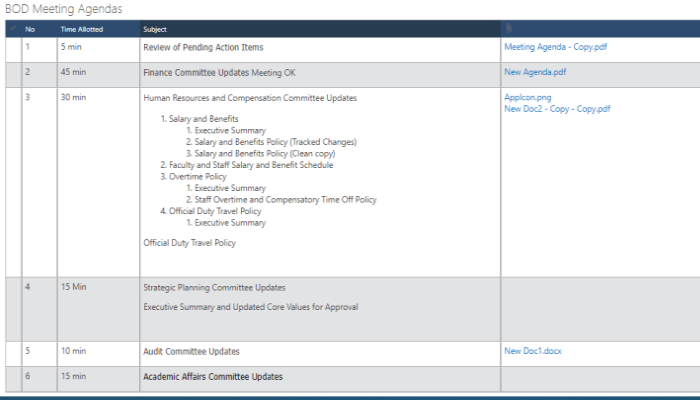Viewport: 700px width, 400px height.
Task: Open New Doc2 - Copy - Copy.pdf
Action: pos(557,109)
